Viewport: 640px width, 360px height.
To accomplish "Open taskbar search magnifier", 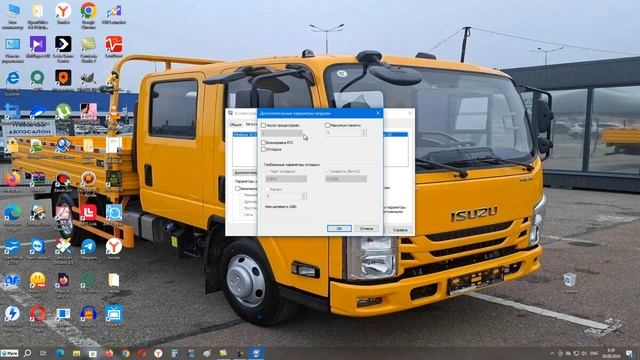I will (27, 353).
